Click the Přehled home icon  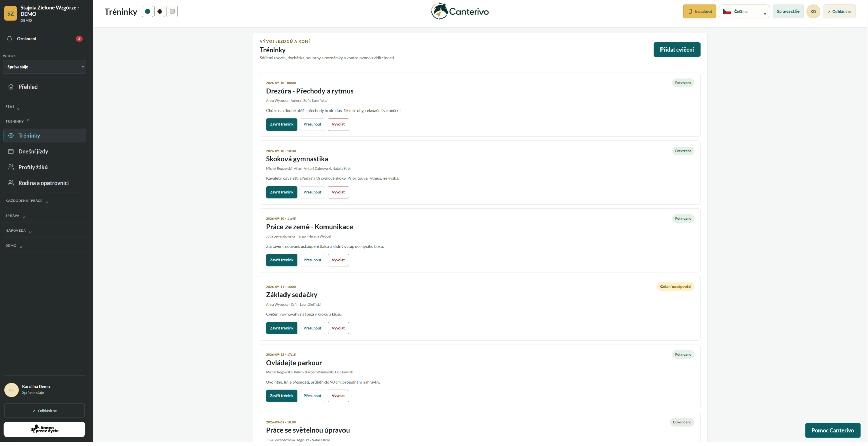tap(11, 87)
